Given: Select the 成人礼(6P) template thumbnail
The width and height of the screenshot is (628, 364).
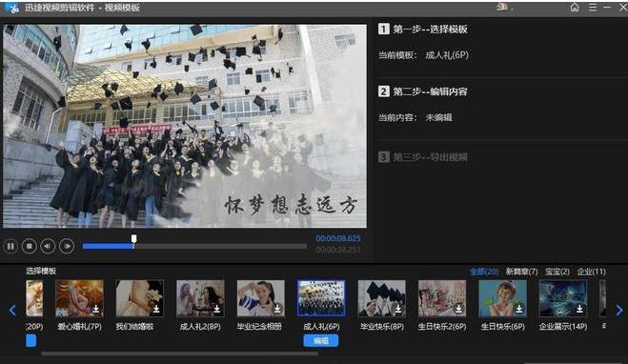Looking at the screenshot, I should pyautogui.click(x=321, y=298).
